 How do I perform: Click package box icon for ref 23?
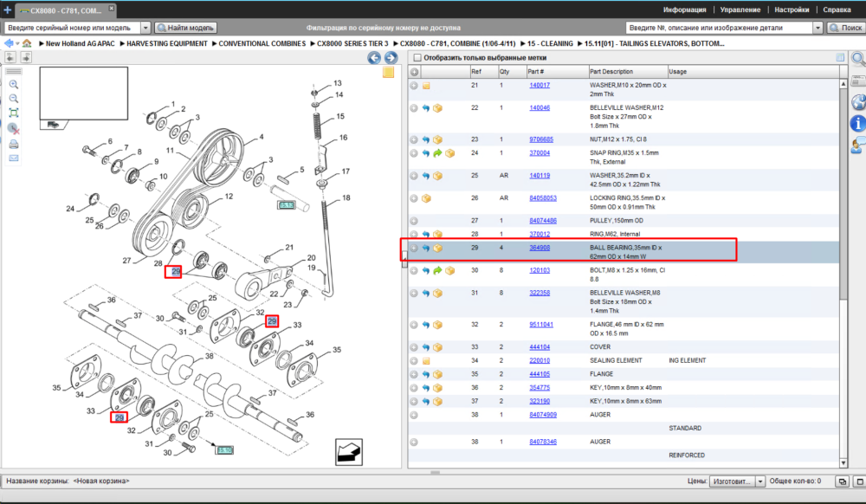pos(437,139)
